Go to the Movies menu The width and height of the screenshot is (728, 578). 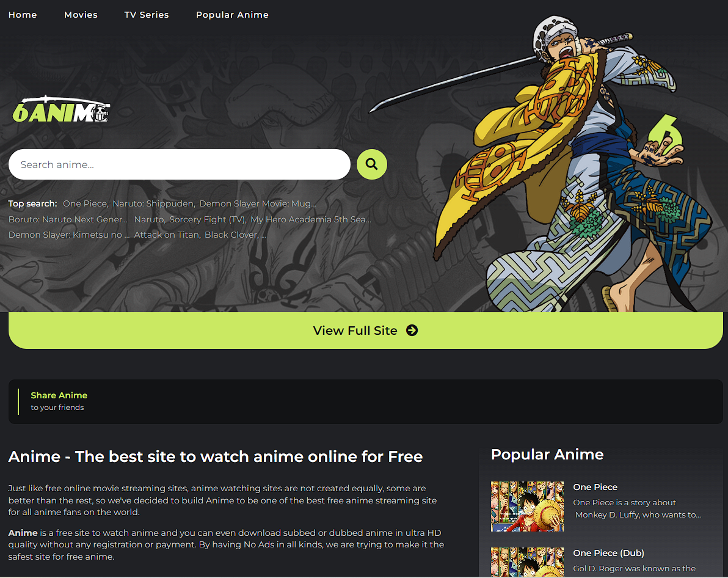(81, 15)
